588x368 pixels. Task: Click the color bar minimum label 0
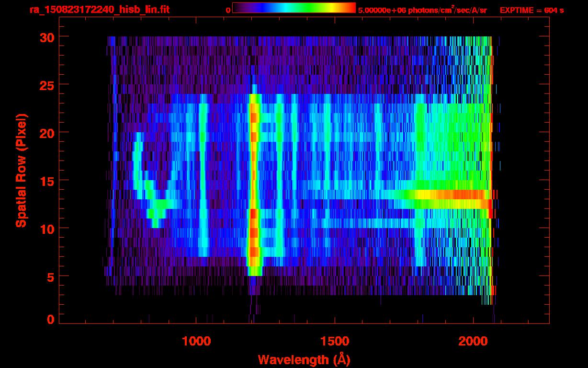point(228,10)
